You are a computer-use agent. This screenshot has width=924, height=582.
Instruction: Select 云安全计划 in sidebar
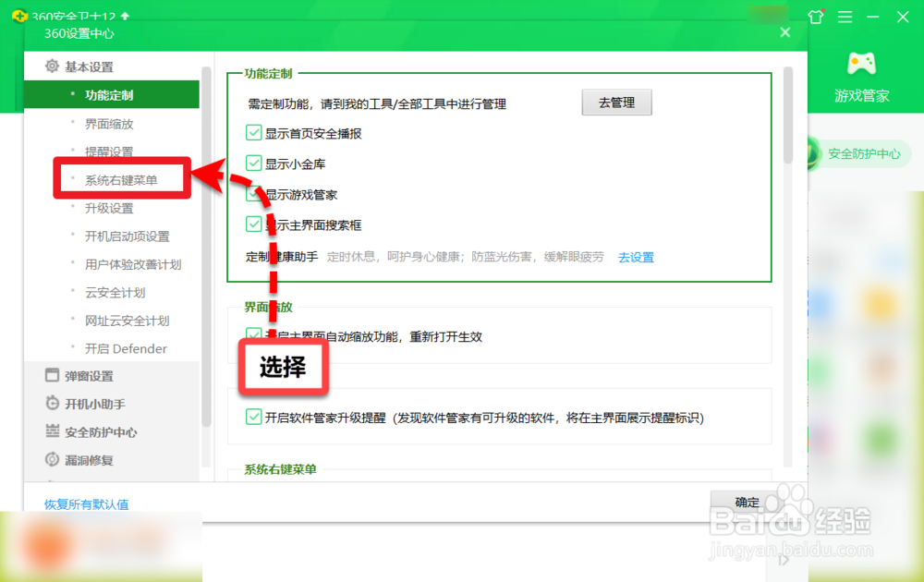click(x=115, y=293)
